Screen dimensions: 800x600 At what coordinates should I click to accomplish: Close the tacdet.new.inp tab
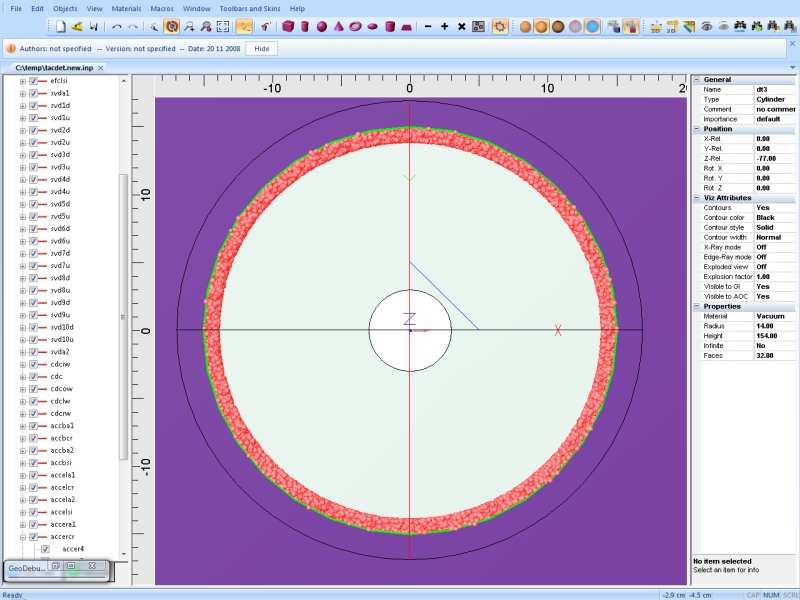tap(101, 68)
